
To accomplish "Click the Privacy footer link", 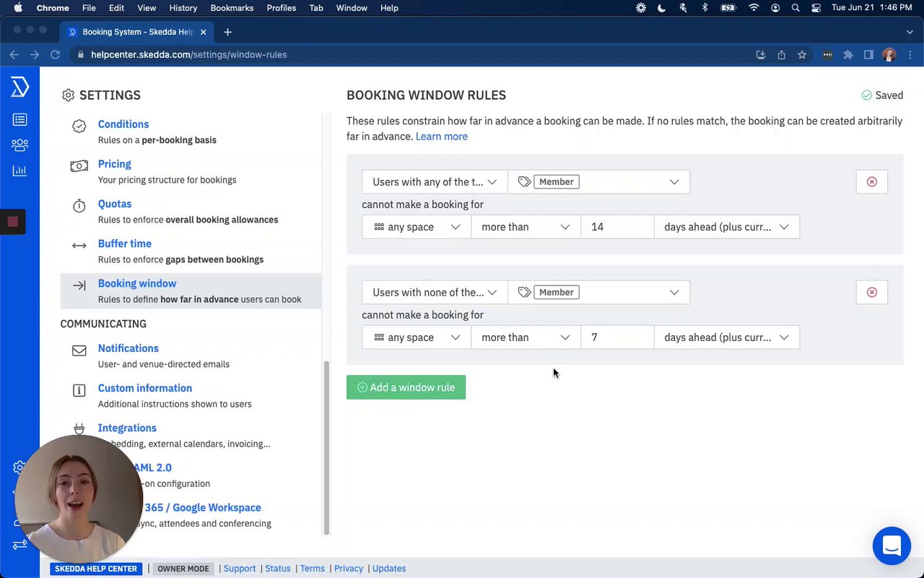I will pyautogui.click(x=349, y=569).
